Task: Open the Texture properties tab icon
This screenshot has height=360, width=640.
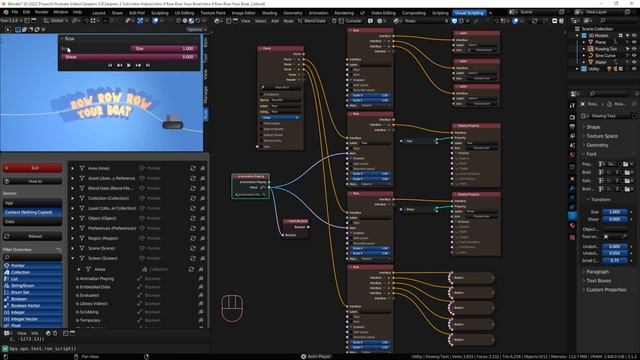Action: [572, 237]
